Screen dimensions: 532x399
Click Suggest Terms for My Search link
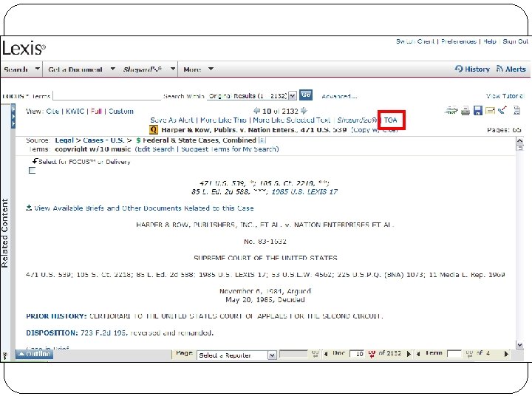229,149
